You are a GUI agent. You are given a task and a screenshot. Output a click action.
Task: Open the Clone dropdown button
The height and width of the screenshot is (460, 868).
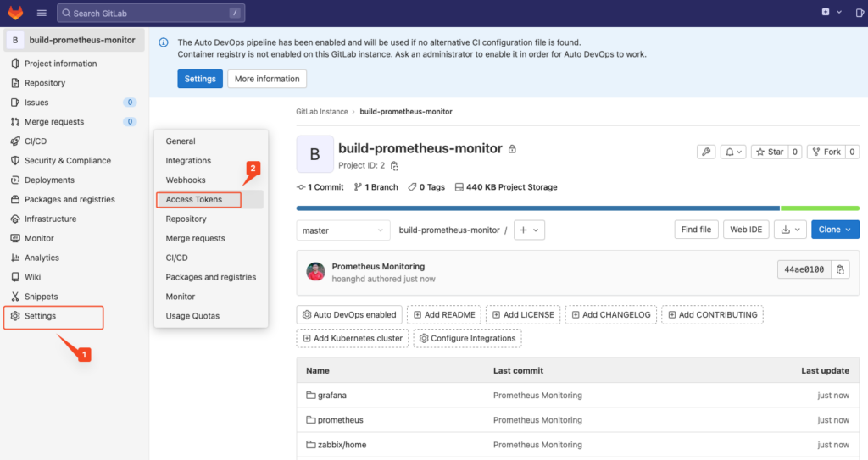click(x=835, y=230)
